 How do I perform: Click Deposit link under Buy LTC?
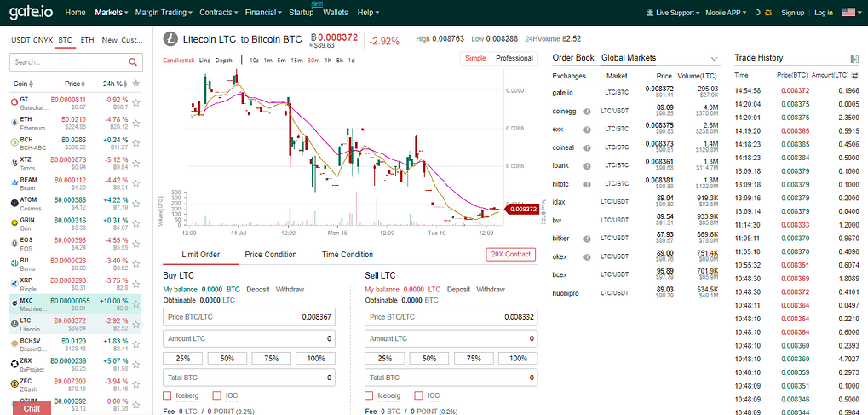pos(258,289)
